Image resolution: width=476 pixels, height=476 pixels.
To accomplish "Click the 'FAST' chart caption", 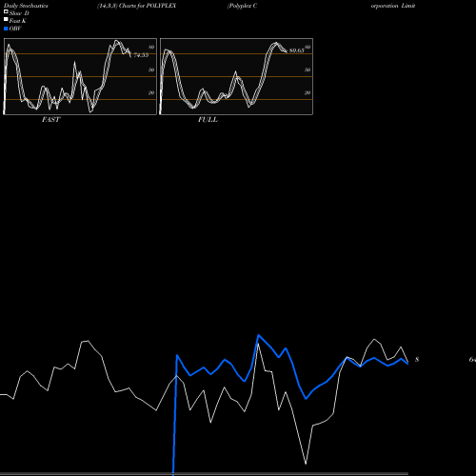I will tap(50, 120).
